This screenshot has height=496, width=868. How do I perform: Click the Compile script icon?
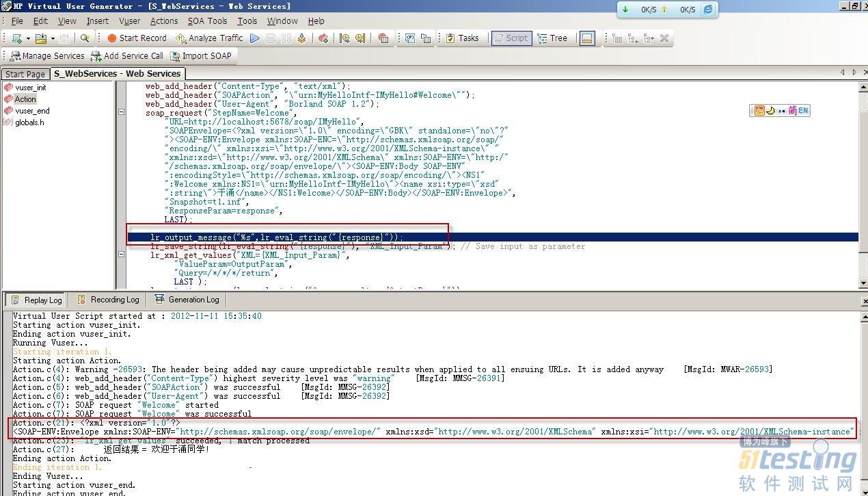[x=301, y=38]
